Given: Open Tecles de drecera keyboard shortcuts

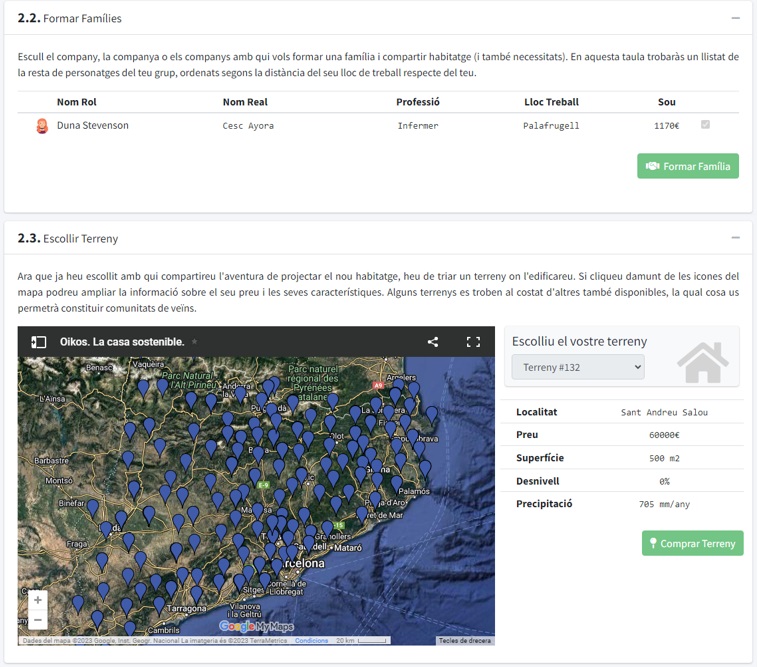Looking at the screenshot, I should pos(464,641).
